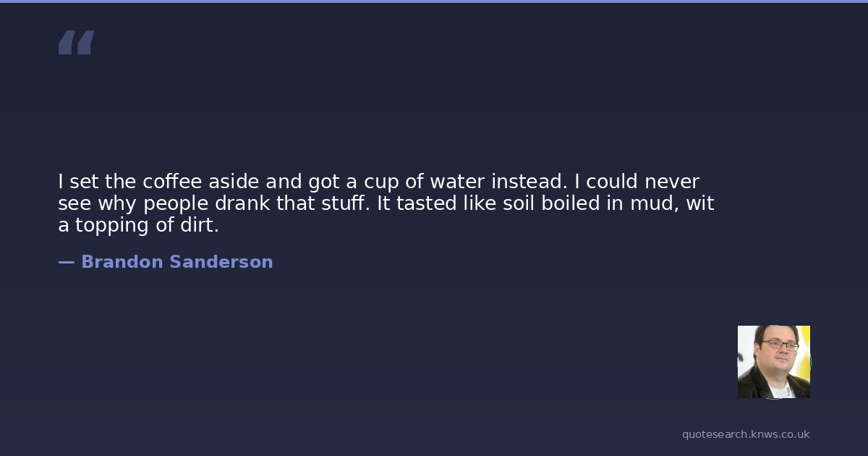
Task: Click the surname "Sanderson" in attribution
Action: (221, 262)
